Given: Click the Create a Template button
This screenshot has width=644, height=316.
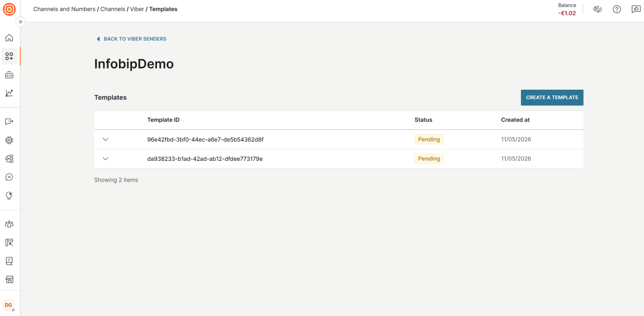Looking at the screenshot, I should (552, 98).
